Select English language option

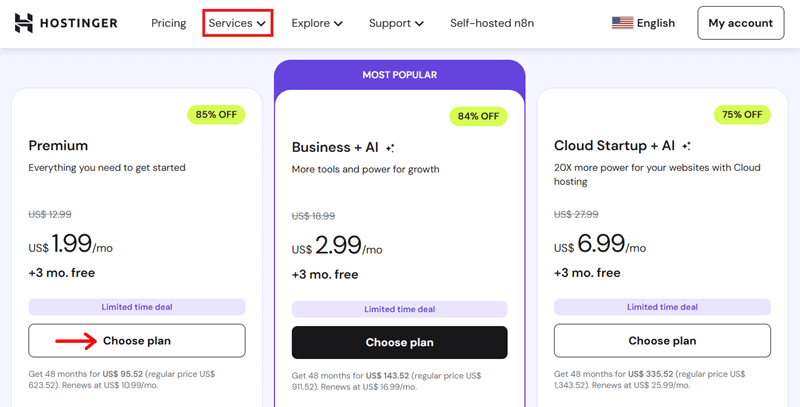pyautogui.click(x=655, y=23)
